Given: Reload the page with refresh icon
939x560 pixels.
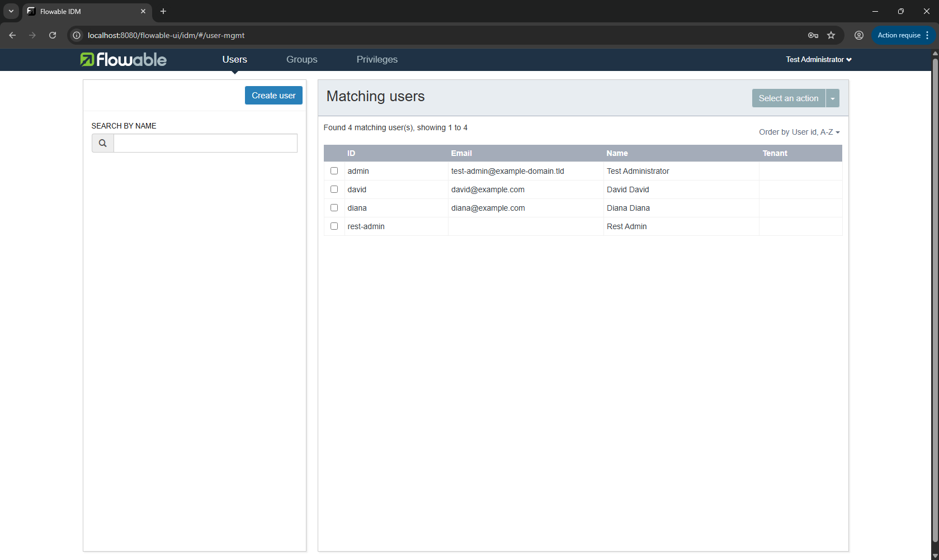Looking at the screenshot, I should [53, 35].
